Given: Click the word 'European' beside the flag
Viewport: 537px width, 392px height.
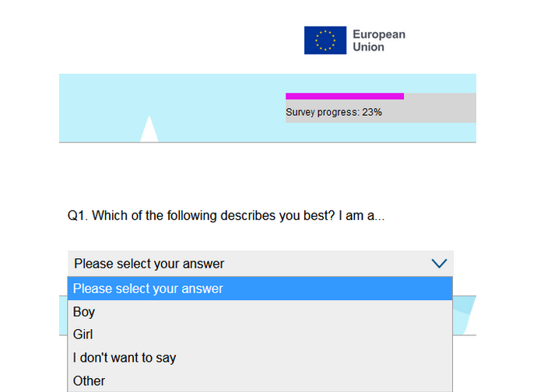Looking at the screenshot, I should [x=378, y=34].
